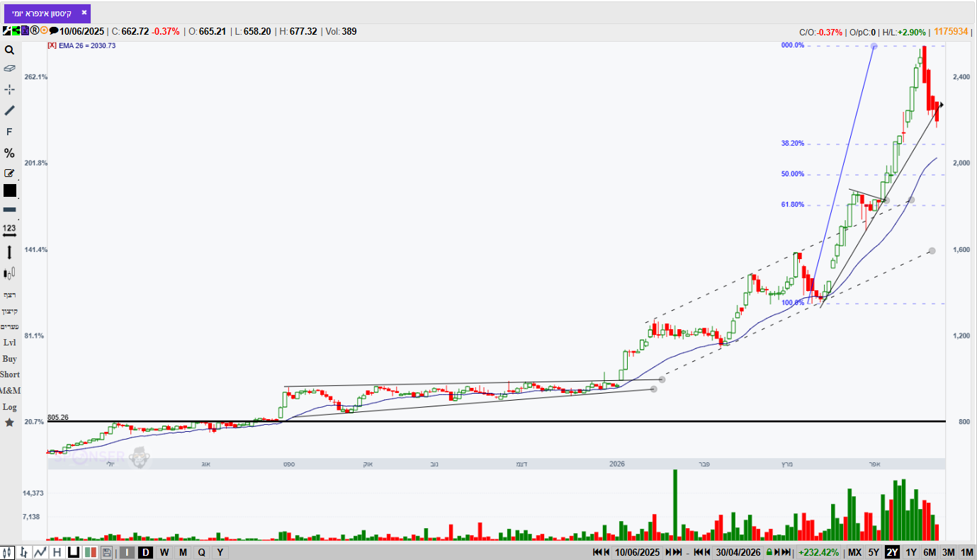Switch to intraday I interval
The width and height of the screenshot is (977, 560).
tap(126, 552)
